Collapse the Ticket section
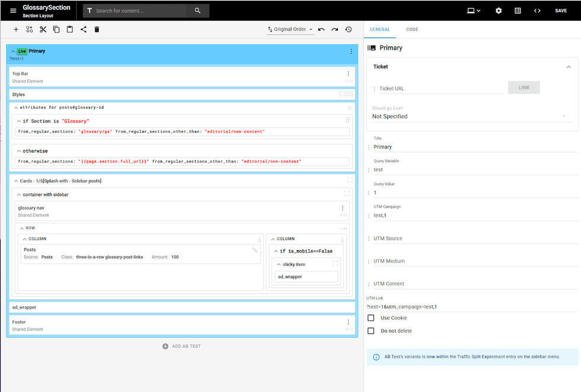 click(x=569, y=67)
